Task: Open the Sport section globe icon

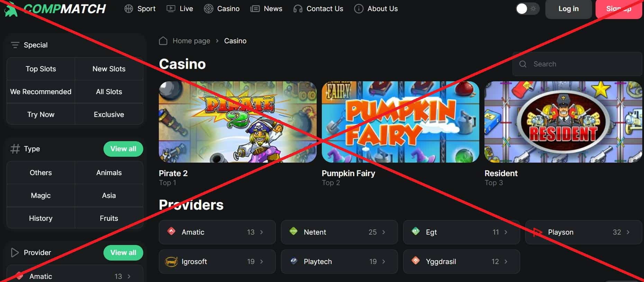Action: pyautogui.click(x=129, y=9)
